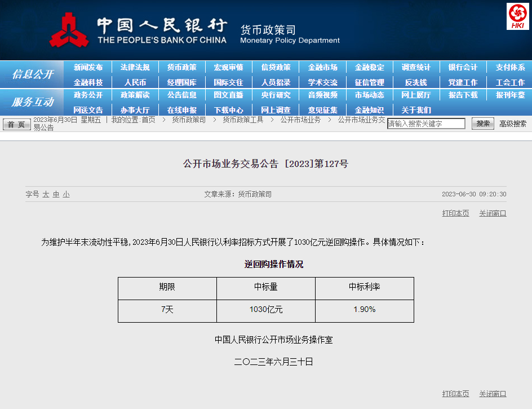Focus the search keyword input field
532x409 pixels.
[x=426, y=124]
